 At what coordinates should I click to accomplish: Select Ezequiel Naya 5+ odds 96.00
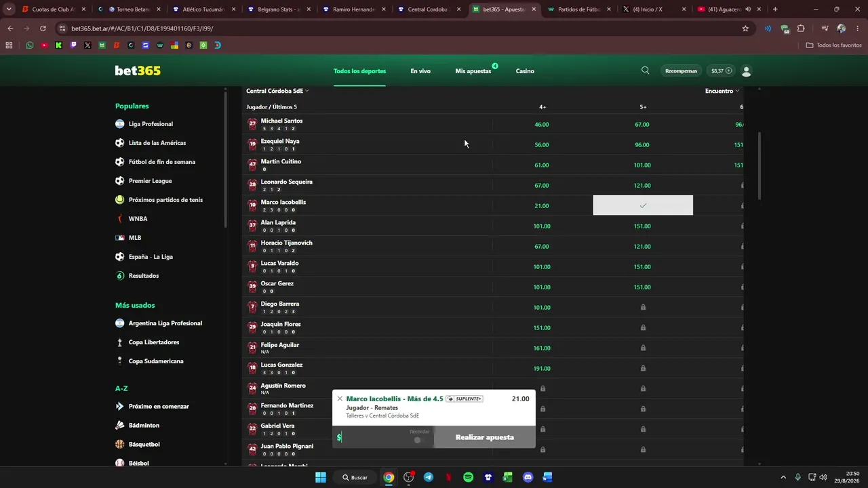pyautogui.click(x=642, y=144)
